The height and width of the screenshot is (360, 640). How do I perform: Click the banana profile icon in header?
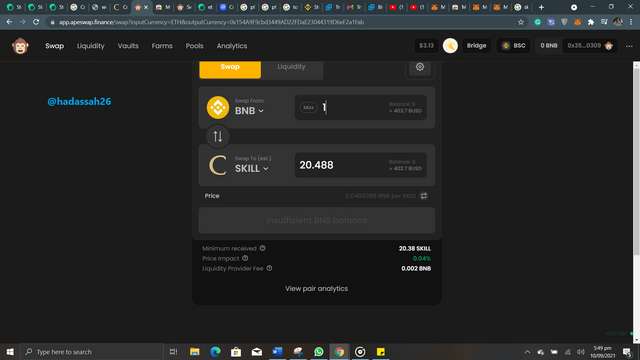coord(450,46)
